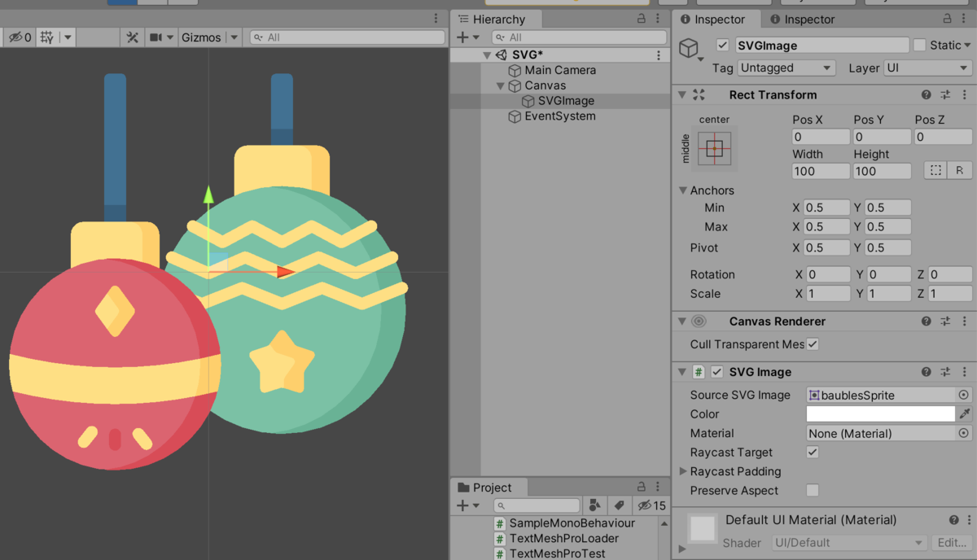Screen dimensions: 977x560
Task: Collapse the SVG scene in Hierarchy
Action: (x=488, y=55)
